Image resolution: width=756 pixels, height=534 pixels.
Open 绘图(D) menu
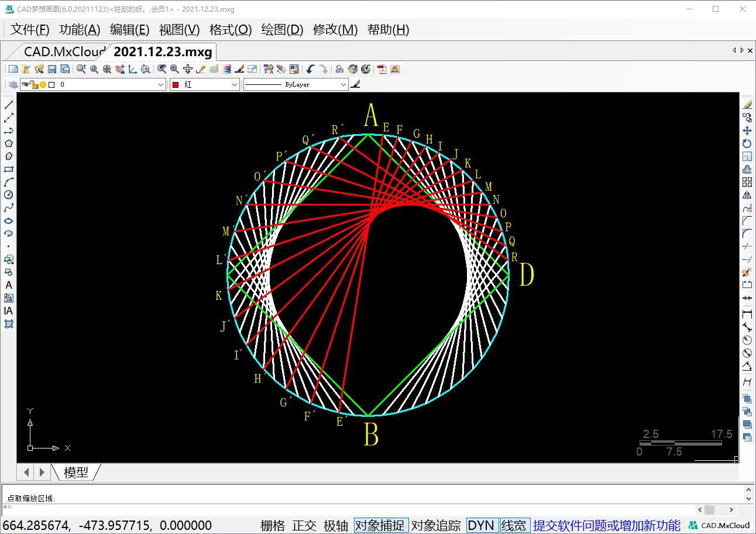coord(282,30)
